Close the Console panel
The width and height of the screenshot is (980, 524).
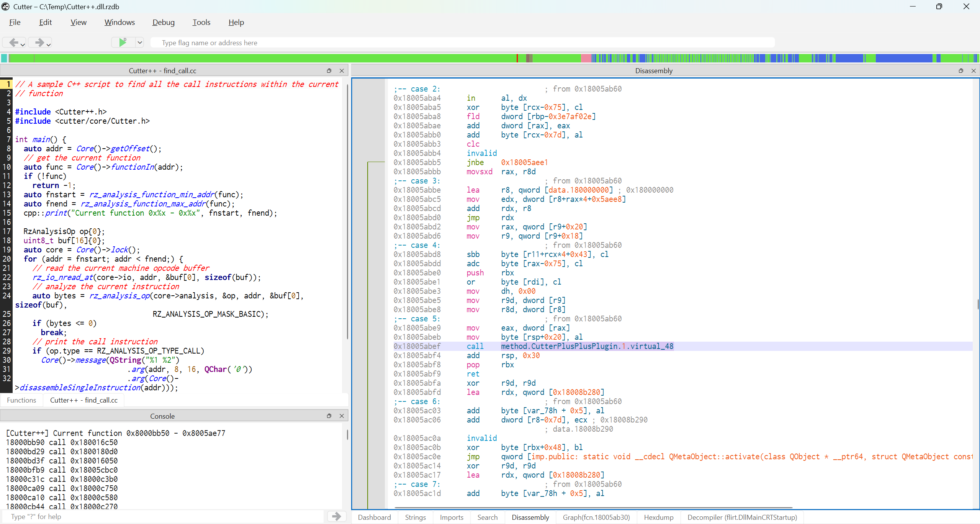pos(342,416)
